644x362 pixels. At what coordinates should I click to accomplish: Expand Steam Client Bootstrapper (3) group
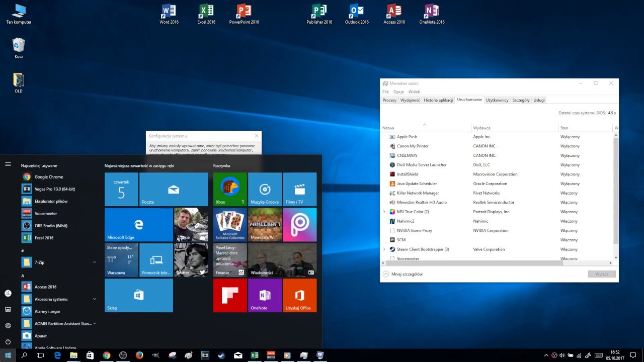point(384,249)
